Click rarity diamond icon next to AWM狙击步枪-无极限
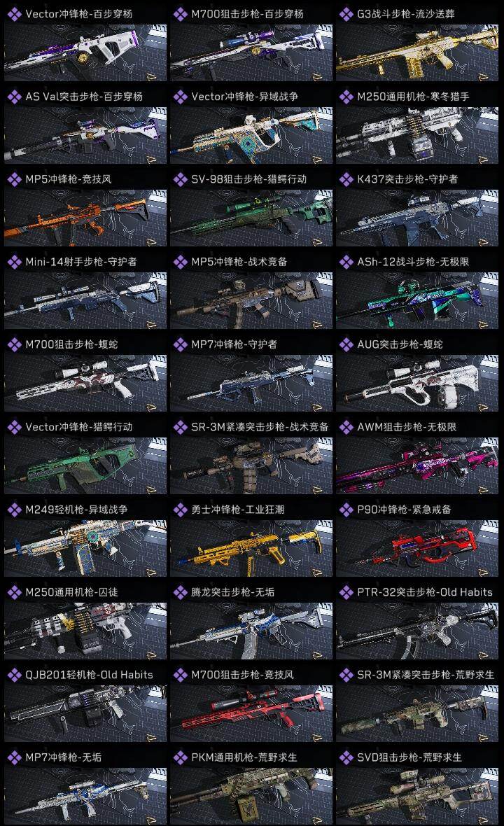Image resolution: width=504 pixels, height=826 pixels. click(346, 427)
